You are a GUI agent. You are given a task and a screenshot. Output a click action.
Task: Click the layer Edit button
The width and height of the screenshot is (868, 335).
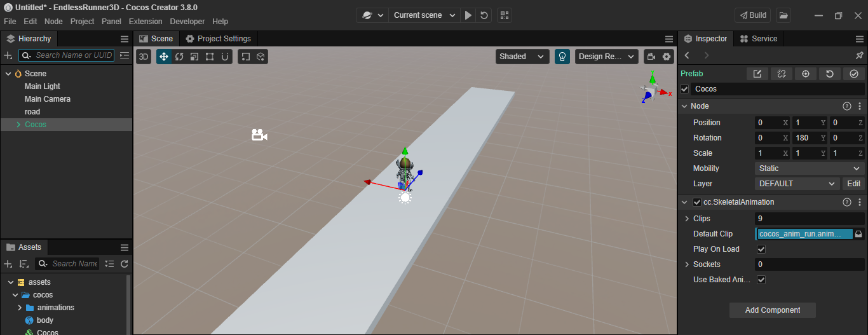(853, 184)
